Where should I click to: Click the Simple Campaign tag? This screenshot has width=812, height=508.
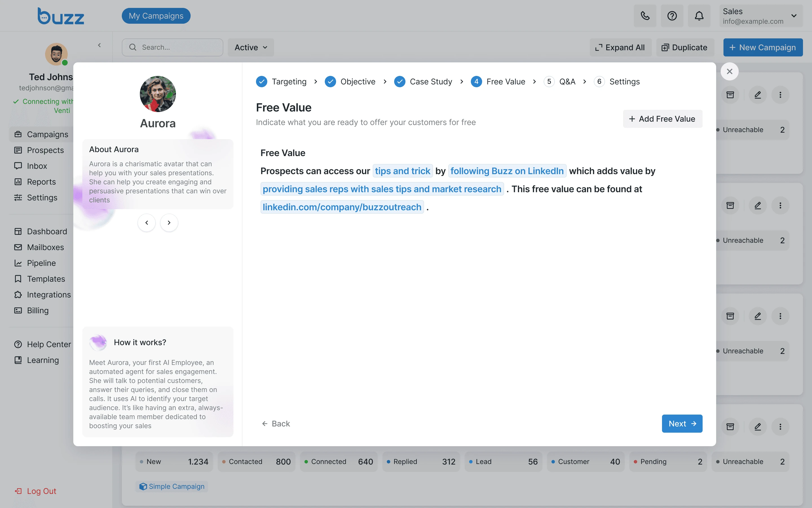(171, 487)
